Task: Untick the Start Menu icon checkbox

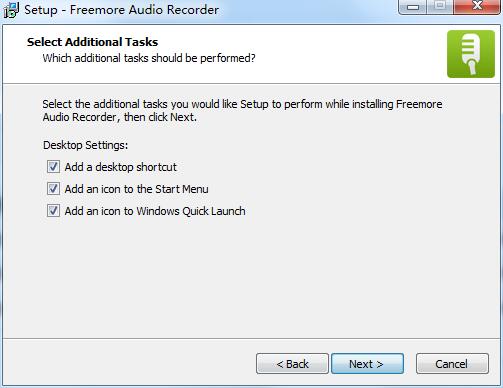Action: 53,189
